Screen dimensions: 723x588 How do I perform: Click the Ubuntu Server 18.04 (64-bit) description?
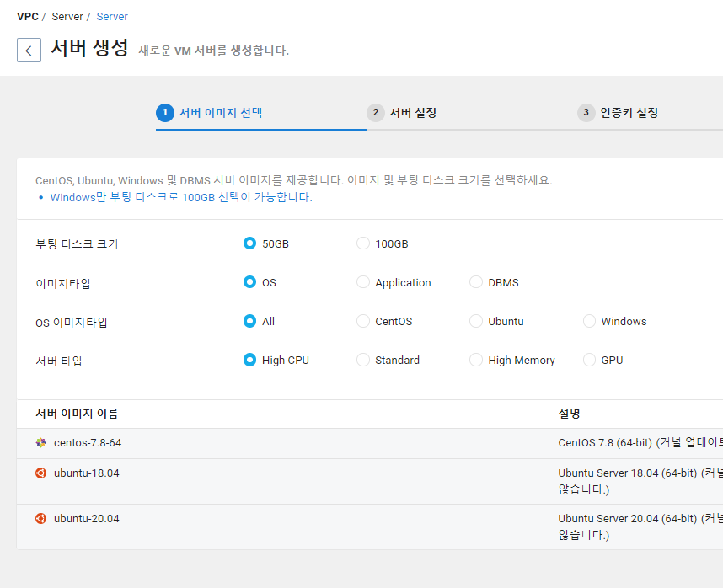tap(640, 481)
